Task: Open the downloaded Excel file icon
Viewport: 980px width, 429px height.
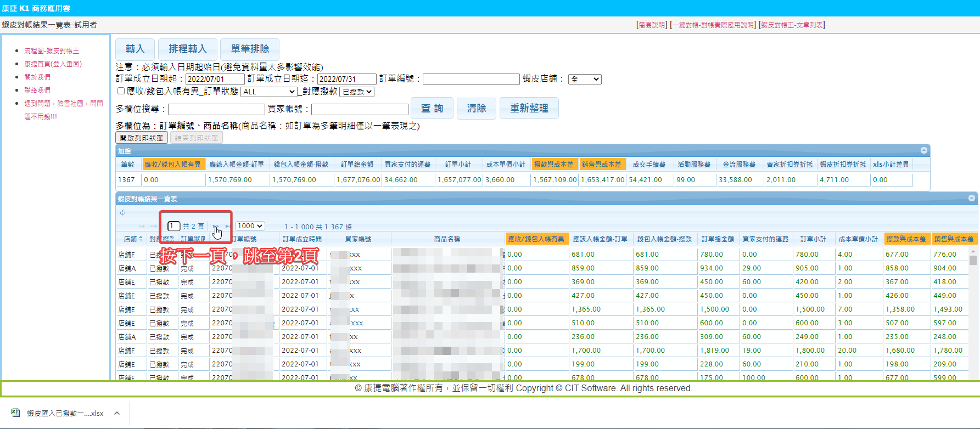Action: click(15, 413)
